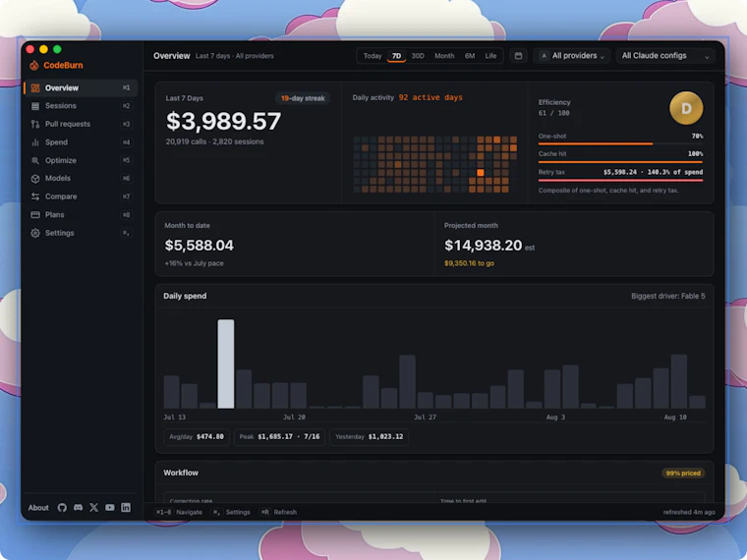The image size is (747, 560).
Task: Click the Cache hit progress bar
Action: click(x=620, y=162)
